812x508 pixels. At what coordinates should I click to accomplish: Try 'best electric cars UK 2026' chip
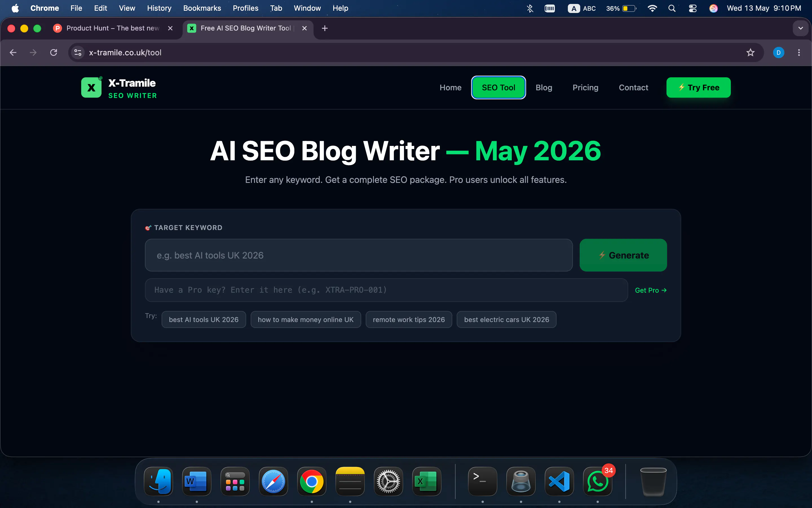506,319
